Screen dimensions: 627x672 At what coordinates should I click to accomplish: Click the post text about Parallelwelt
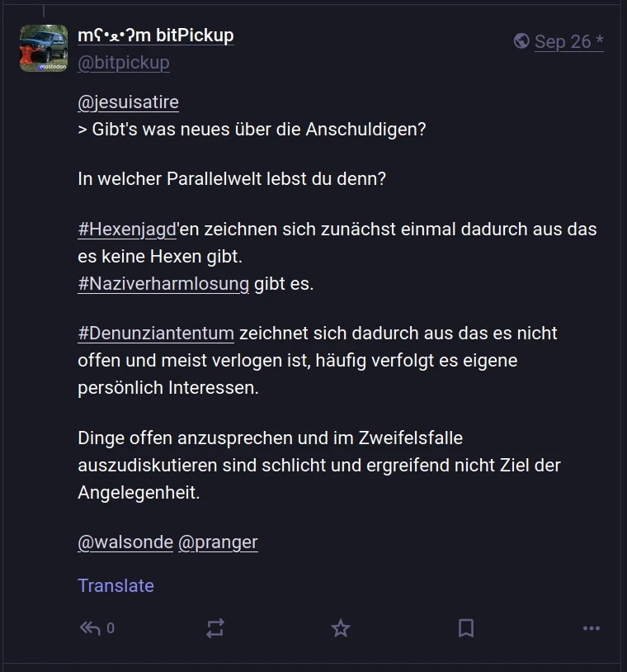[x=232, y=178]
